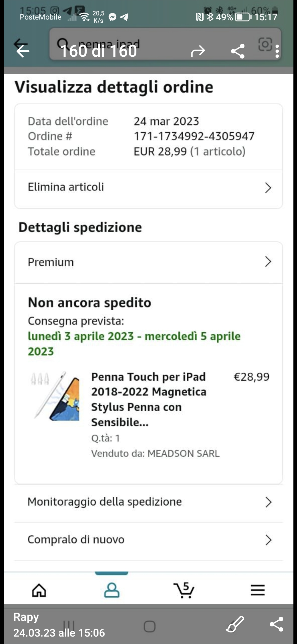
Task: Open the three-dot overflow menu
Action: 277,51
